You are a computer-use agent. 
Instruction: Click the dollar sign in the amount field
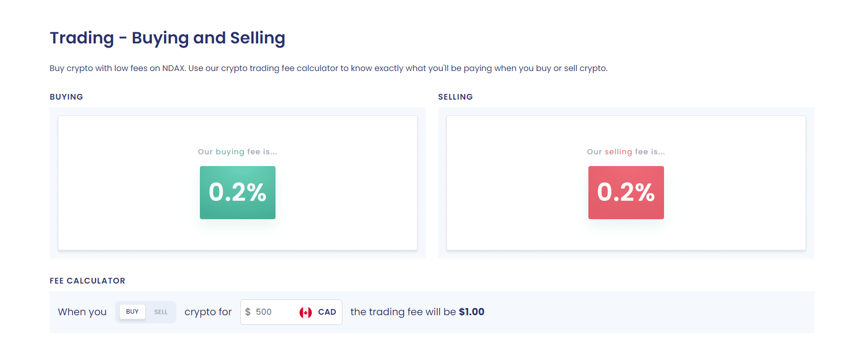click(x=248, y=312)
